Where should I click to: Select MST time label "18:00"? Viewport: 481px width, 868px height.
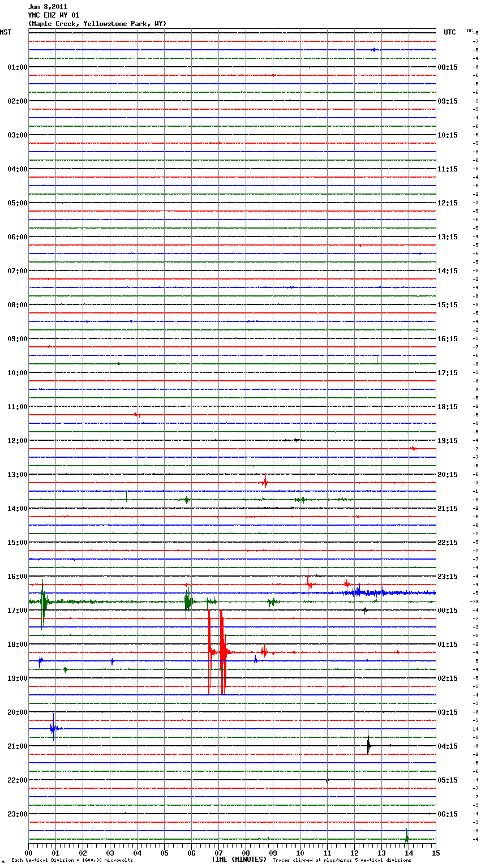18,644
